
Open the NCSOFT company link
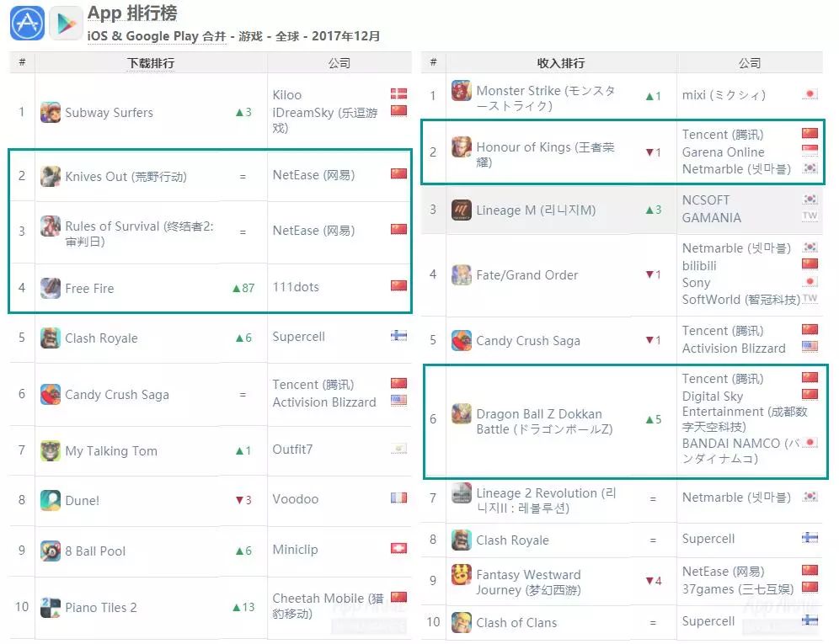[x=706, y=200]
